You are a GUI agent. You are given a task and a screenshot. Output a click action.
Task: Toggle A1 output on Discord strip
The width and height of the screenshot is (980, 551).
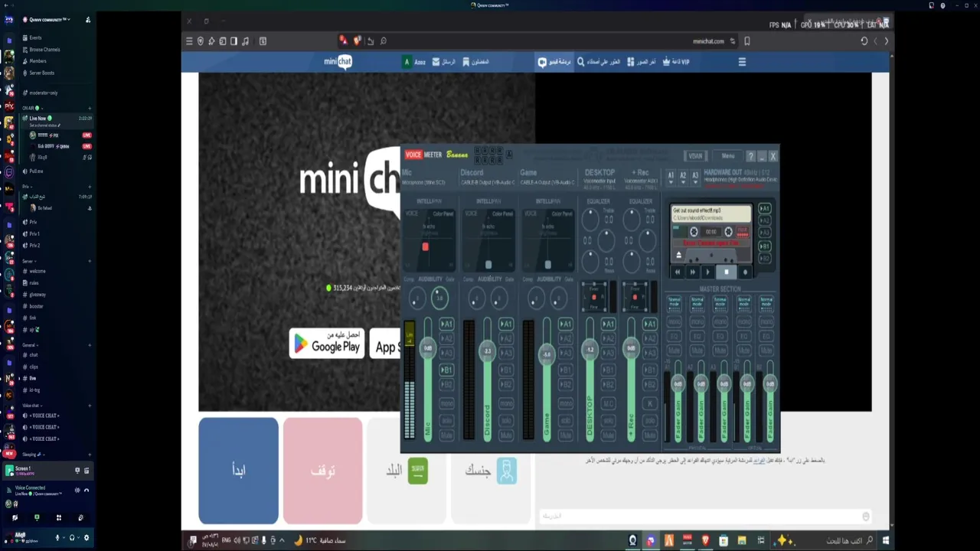tap(505, 324)
